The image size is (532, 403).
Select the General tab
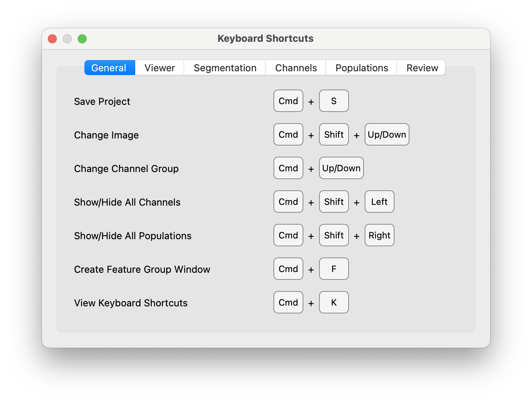[x=109, y=68]
